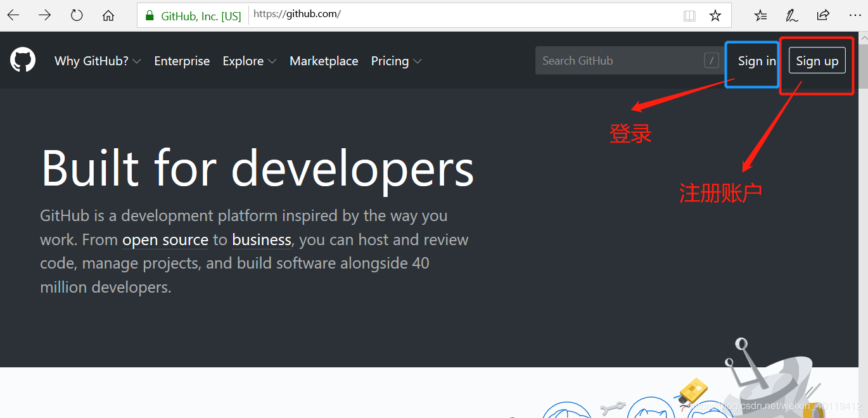This screenshot has width=868, height=418.
Task: Add page to favorites with star icon
Action: [715, 15]
